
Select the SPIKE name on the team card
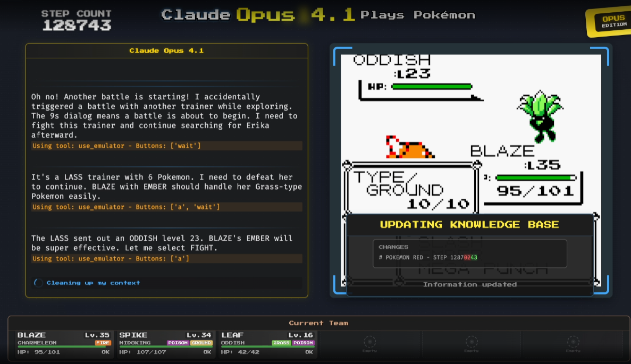tap(133, 335)
